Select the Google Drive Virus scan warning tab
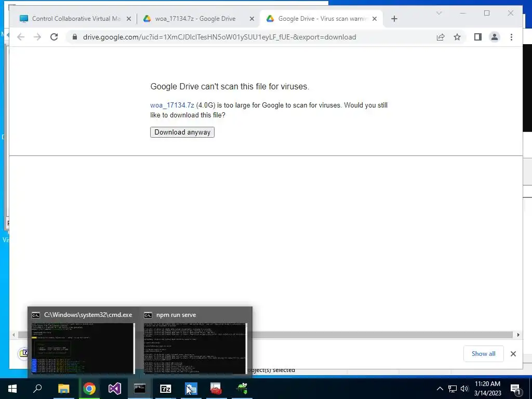 322,19
